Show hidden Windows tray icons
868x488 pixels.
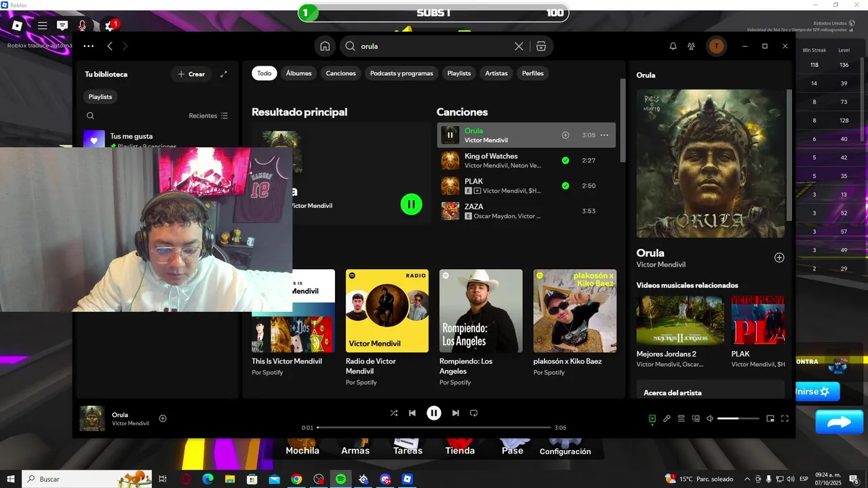point(747,479)
